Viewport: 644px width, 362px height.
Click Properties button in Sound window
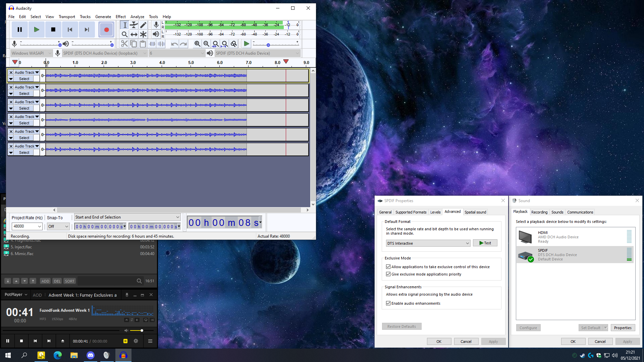(x=623, y=328)
